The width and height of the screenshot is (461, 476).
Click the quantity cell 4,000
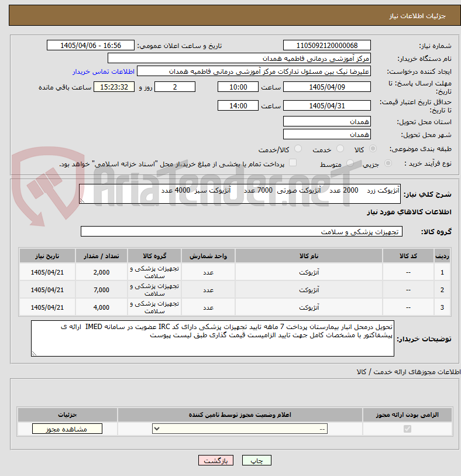click(x=101, y=307)
